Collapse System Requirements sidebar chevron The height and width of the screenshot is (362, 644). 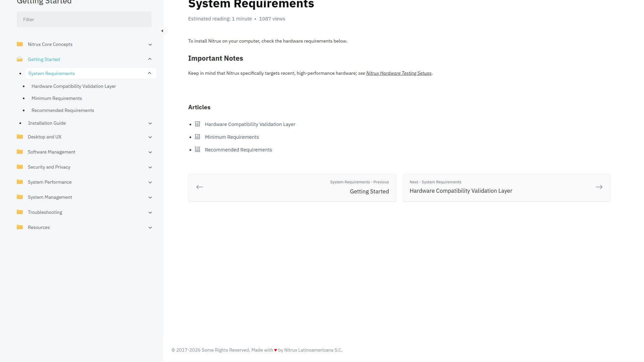coord(150,73)
